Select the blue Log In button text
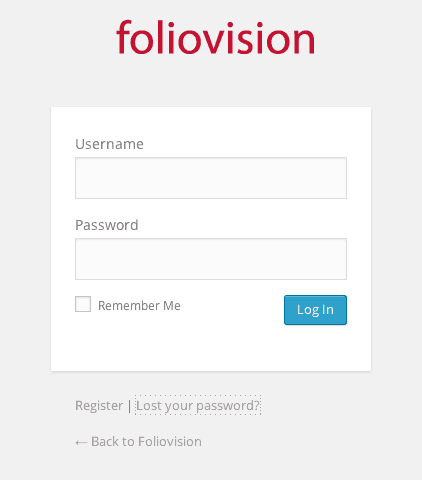Viewport: 422px width, 480px height. pos(315,310)
